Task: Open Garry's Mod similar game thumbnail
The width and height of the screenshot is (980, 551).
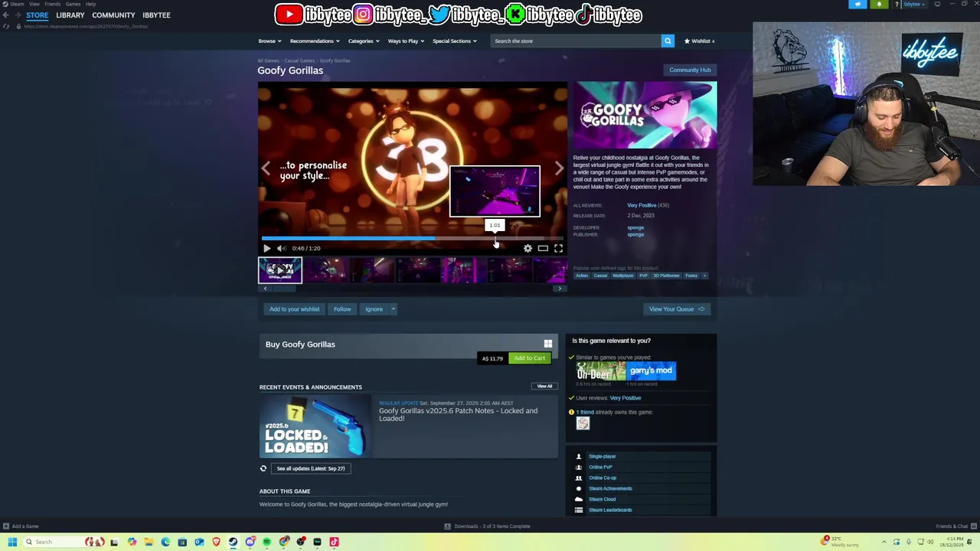Action: (652, 371)
